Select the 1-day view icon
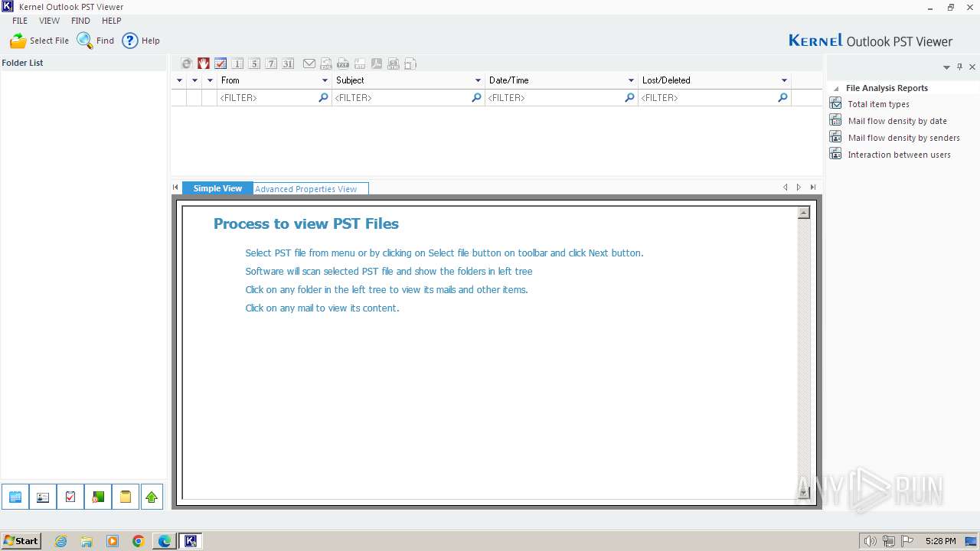Screen dimensions: 980x551 (x=237, y=64)
